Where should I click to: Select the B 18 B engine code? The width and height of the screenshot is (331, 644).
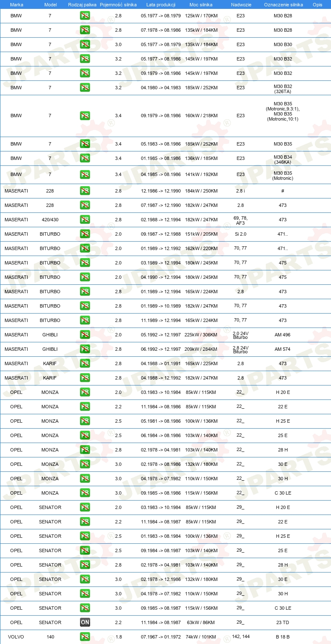coord(283,637)
